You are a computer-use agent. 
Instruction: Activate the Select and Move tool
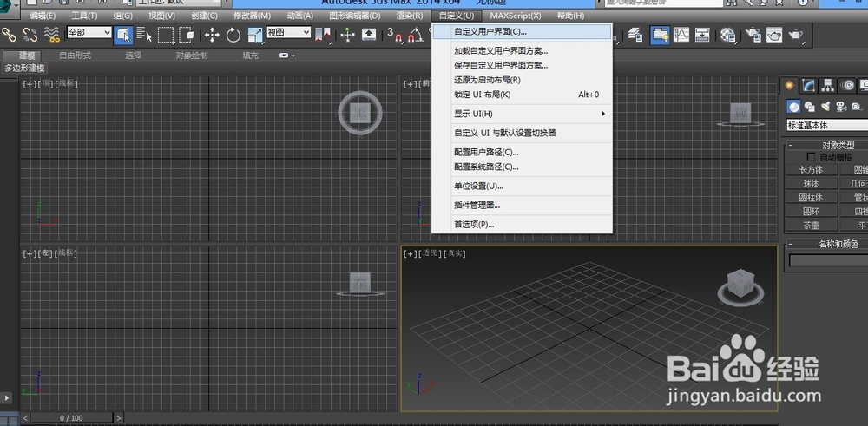212,35
